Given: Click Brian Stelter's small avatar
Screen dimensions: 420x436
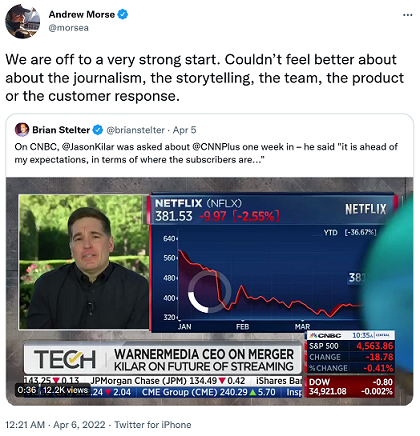Looking at the screenshot, I should [22, 130].
